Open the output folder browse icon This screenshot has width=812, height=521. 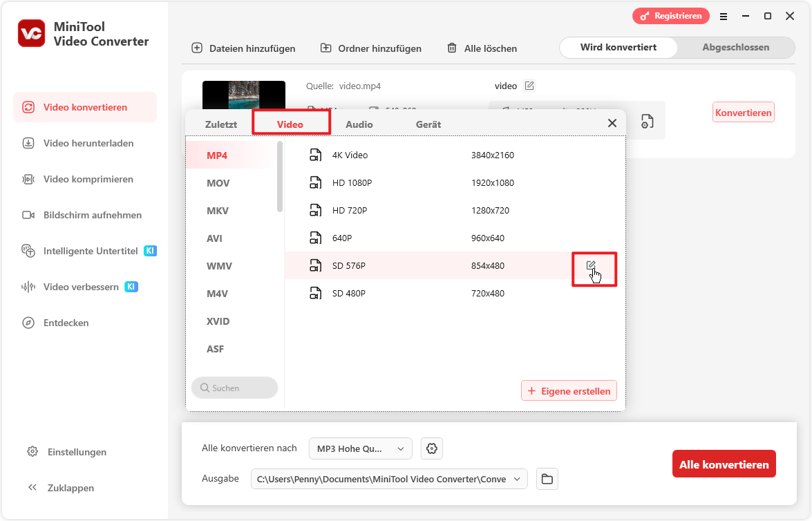[x=547, y=479]
